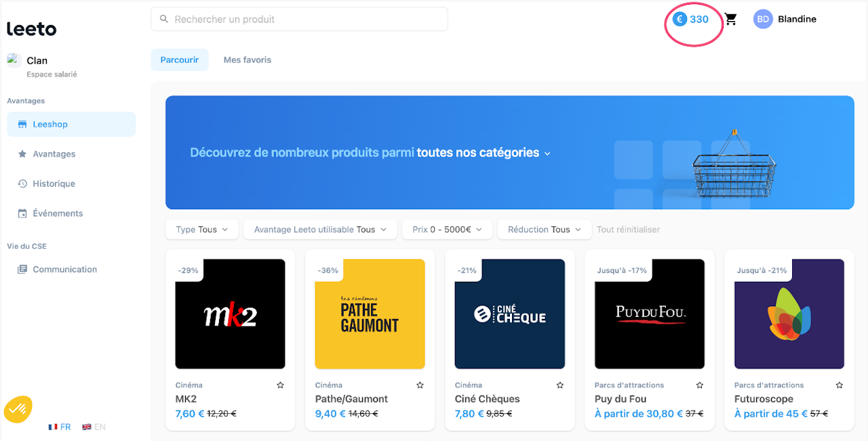Click the euro balance coin icon
Screen dimensions: 868x441
679,19
